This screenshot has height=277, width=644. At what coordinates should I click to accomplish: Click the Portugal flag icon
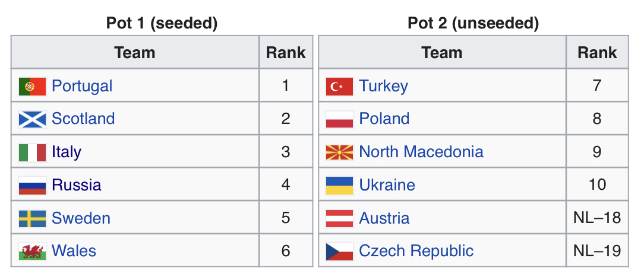pos(32,87)
